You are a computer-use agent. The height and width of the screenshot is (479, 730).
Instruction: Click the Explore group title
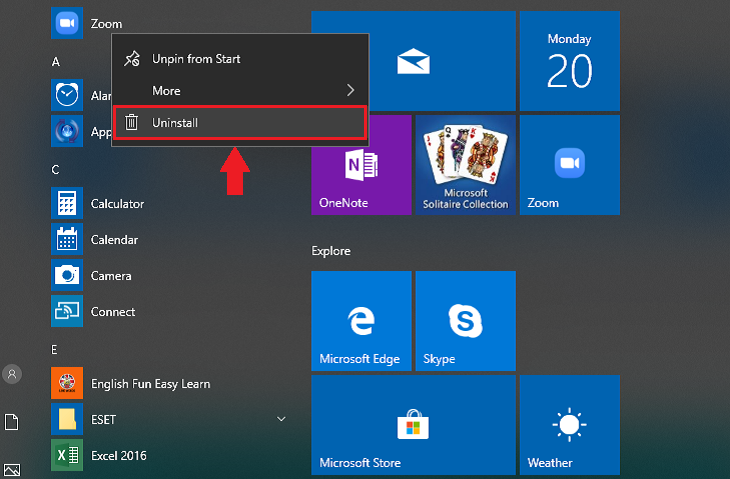(331, 251)
